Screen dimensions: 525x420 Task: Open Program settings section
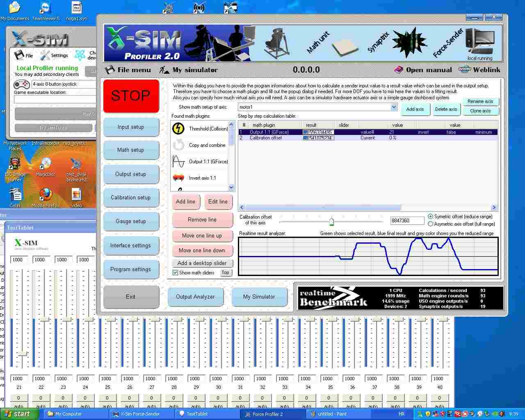[131, 269]
